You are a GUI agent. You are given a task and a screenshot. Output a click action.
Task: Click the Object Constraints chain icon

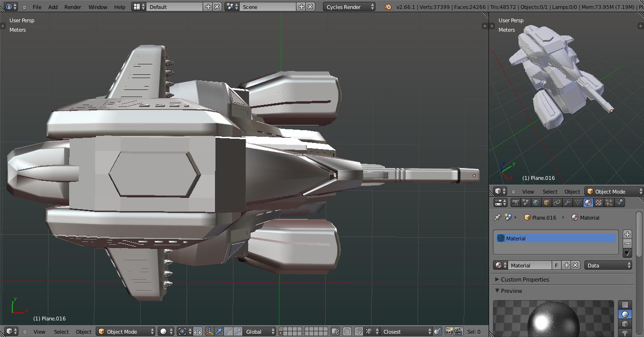click(x=557, y=203)
